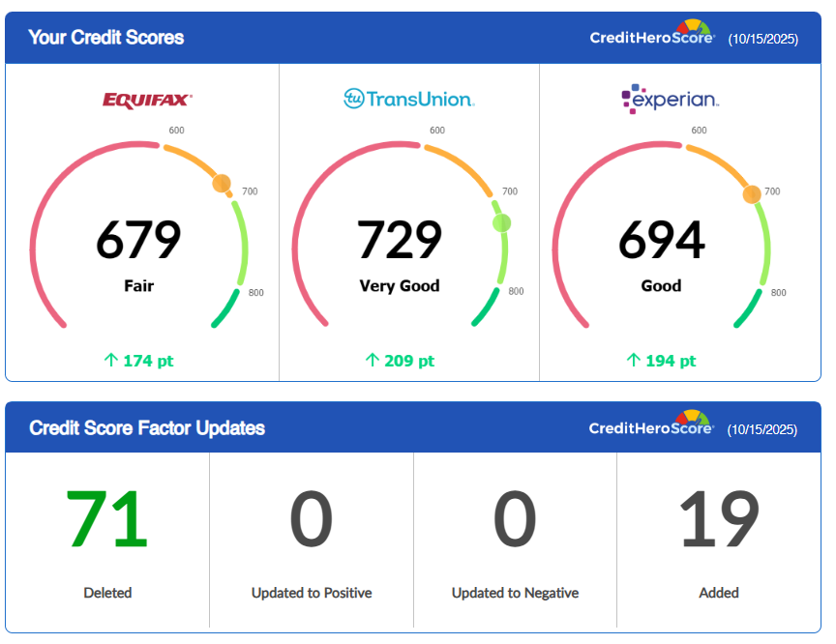
Task: Click the Credit Score Factor Updates heading
Action: [x=147, y=427]
